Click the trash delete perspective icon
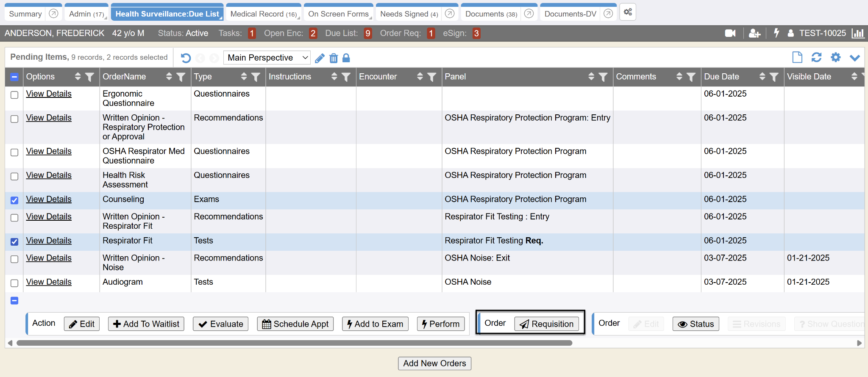 (334, 58)
